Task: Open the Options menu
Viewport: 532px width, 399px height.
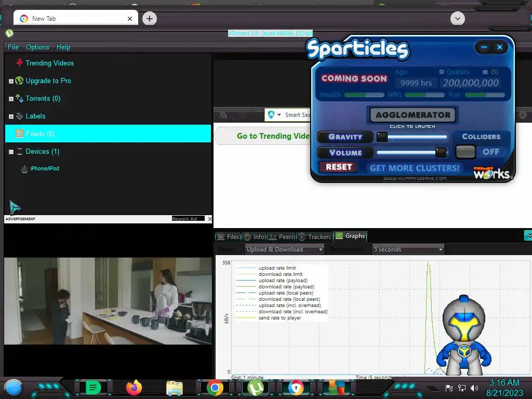Action: pos(37,47)
